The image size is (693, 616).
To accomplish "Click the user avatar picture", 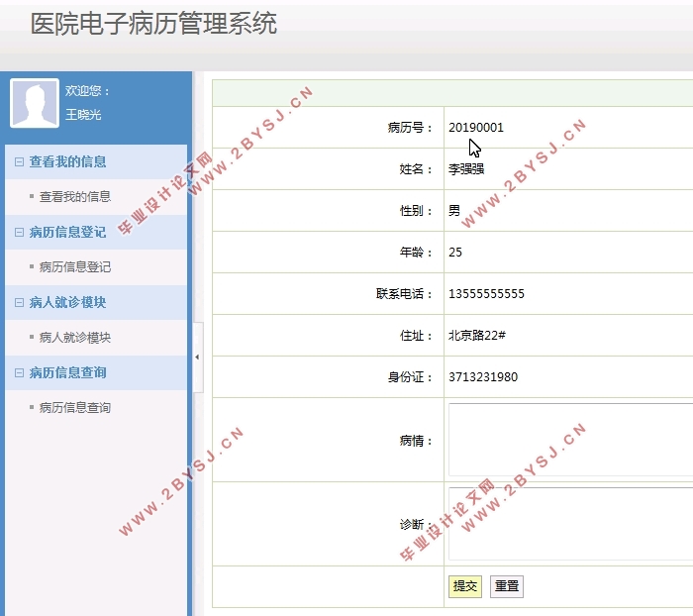I will (x=35, y=103).
